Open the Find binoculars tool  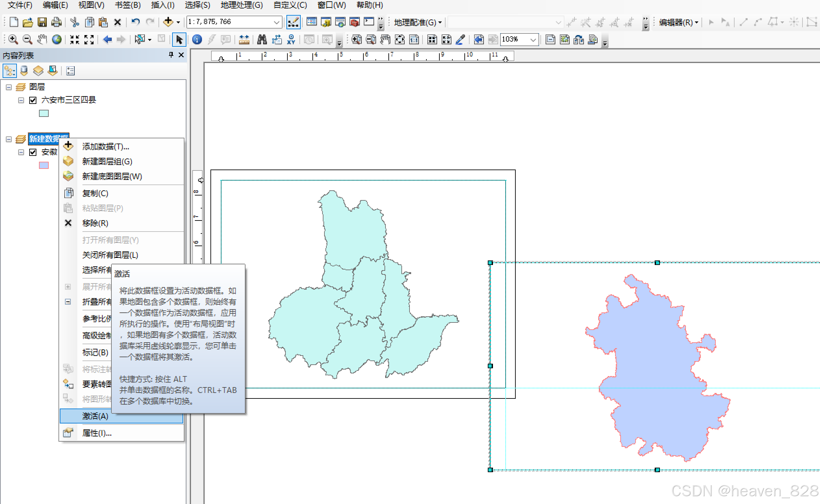point(262,40)
